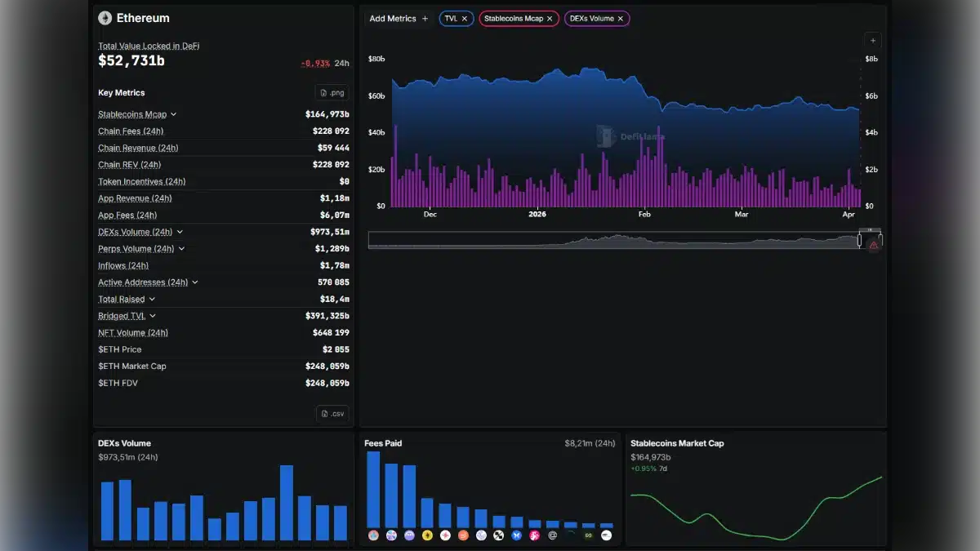The image size is (980, 551).
Task: Expand the Stablecoins Mcap dropdown in Key Metrics
Action: (x=173, y=114)
